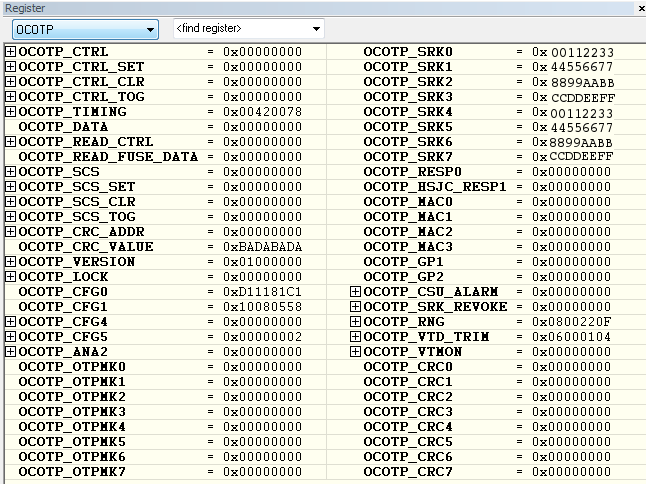Select the OCOTP_SRK5 register name
This screenshot has height=484, width=646.
tap(408, 126)
